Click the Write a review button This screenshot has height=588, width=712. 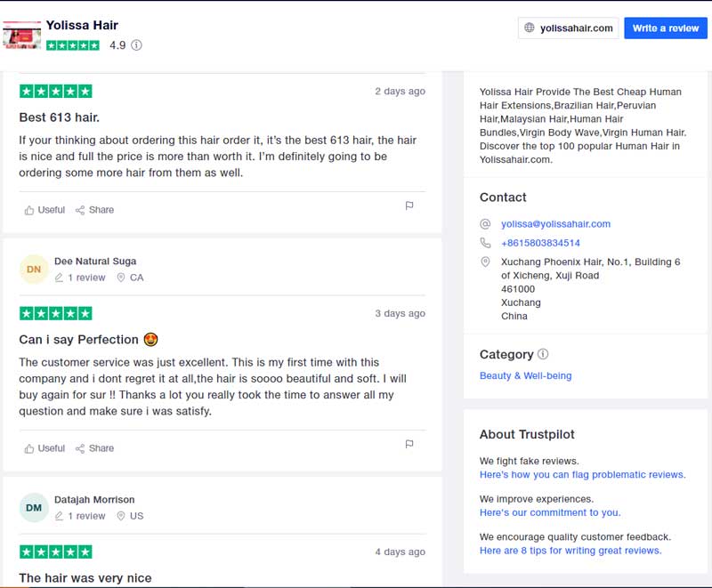click(665, 28)
